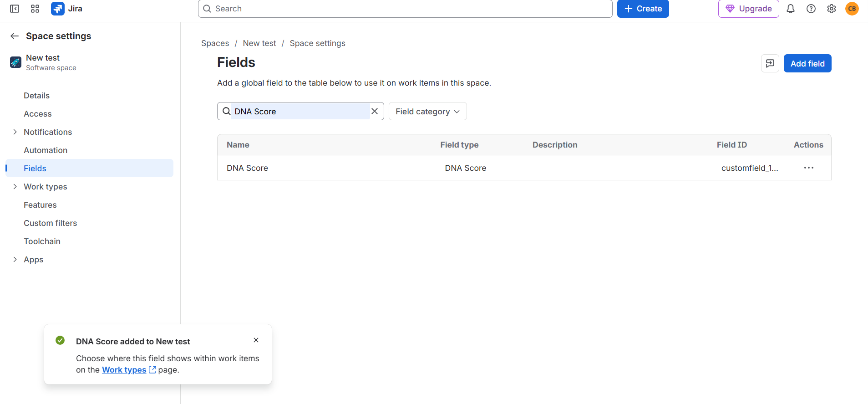Open the Automation settings page
868x404 pixels.
click(x=46, y=150)
